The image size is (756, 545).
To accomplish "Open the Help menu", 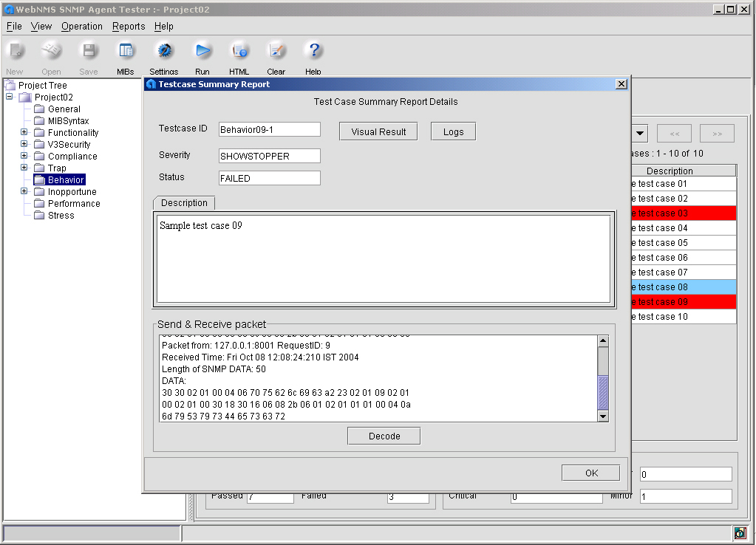I will point(164,27).
